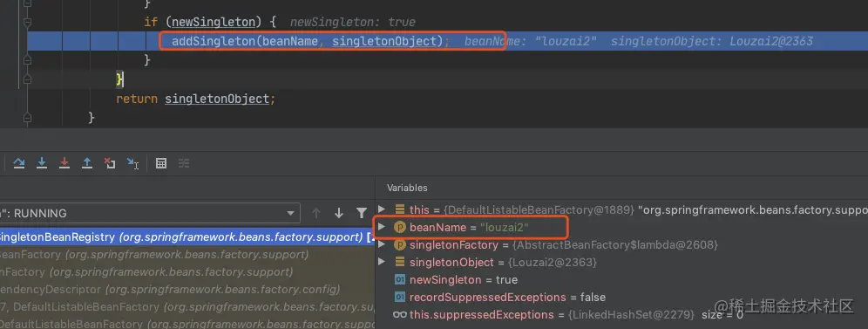Click the "louzai2" value in Variables
Viewport: 868px width, 329px height.
[505, 227]
